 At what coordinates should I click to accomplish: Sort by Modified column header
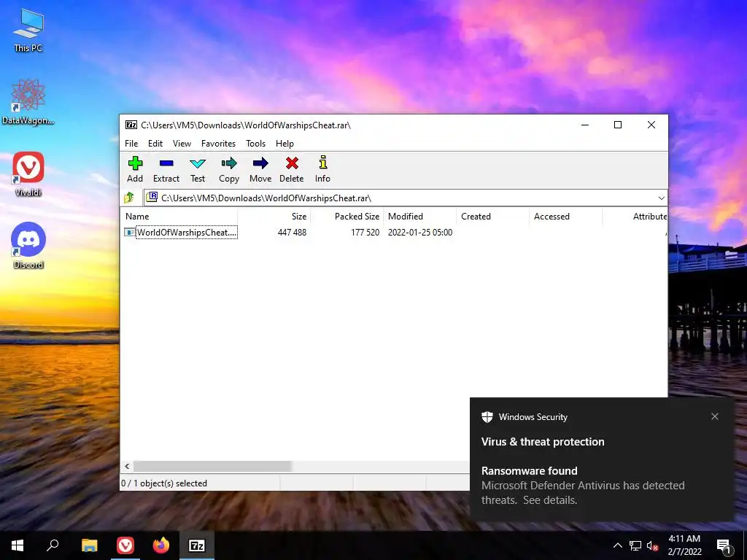419,216
